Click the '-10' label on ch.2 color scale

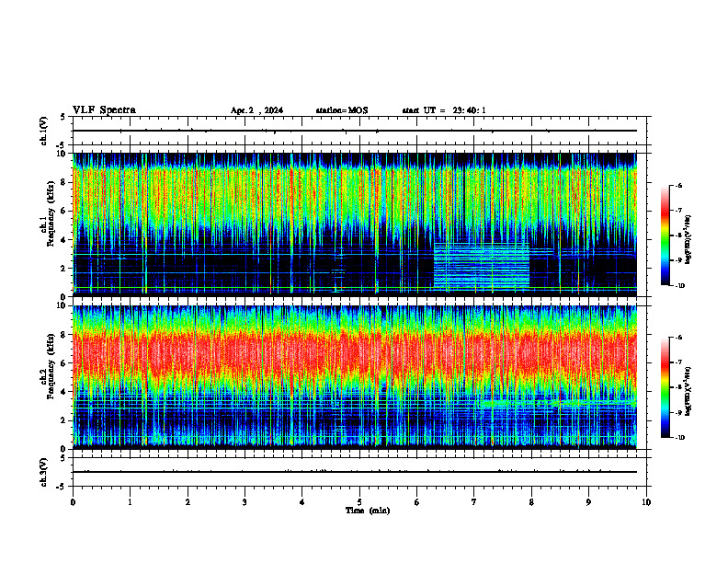click(679, 438)
